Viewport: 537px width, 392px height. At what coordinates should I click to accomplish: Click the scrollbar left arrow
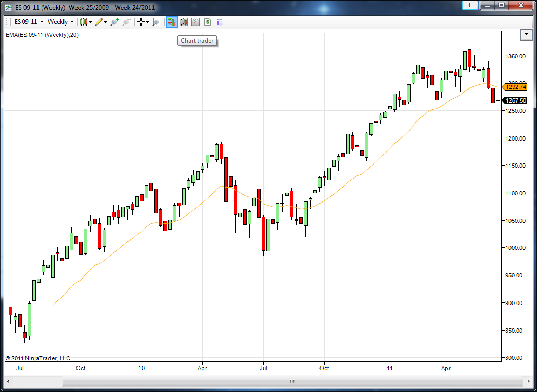(8, 381)
